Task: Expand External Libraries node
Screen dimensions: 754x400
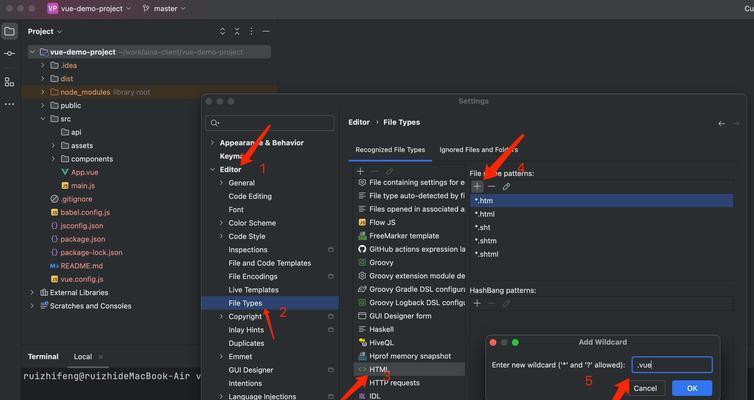Action: tap(32, 292)
